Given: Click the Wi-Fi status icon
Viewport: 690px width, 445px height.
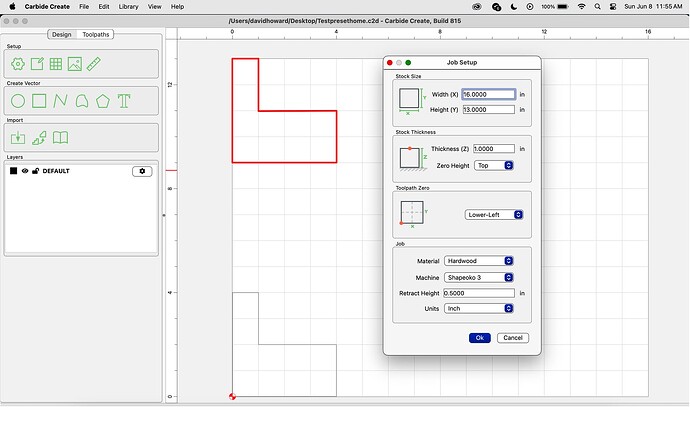Looking at the screenshot, I should point(582,7).
